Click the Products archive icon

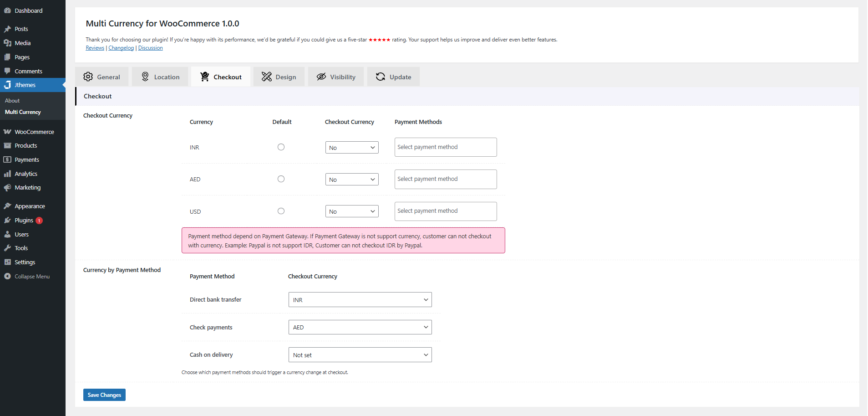(x=7, y=146)
